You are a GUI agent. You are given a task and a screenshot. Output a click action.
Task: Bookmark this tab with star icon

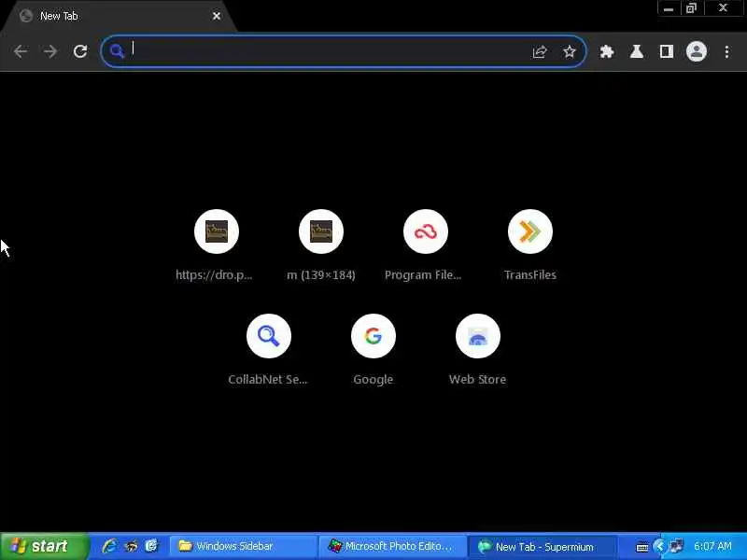570,51
